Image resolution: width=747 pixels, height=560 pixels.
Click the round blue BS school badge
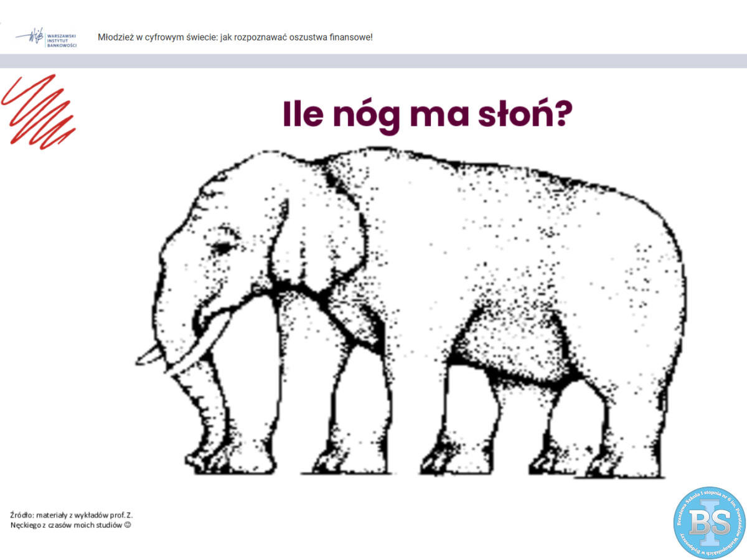click(710, 523)
